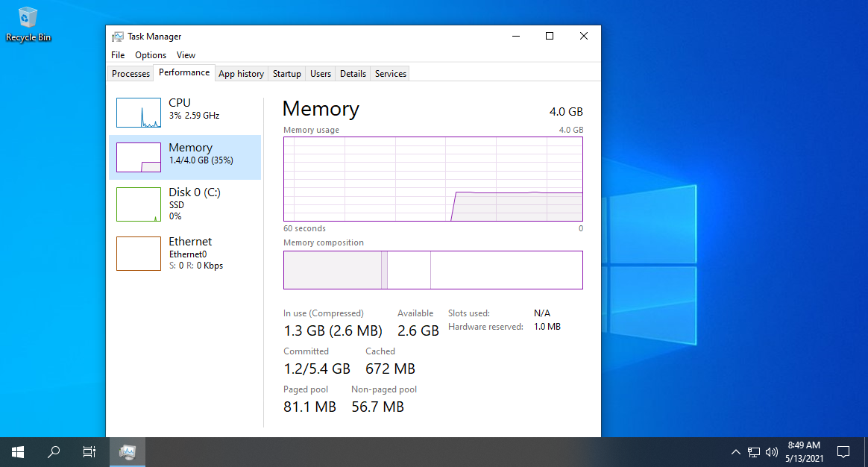Click the '1.4/4.0 GB (35%)' memory value
Screen dimensions: 868x467
point(201,160)
